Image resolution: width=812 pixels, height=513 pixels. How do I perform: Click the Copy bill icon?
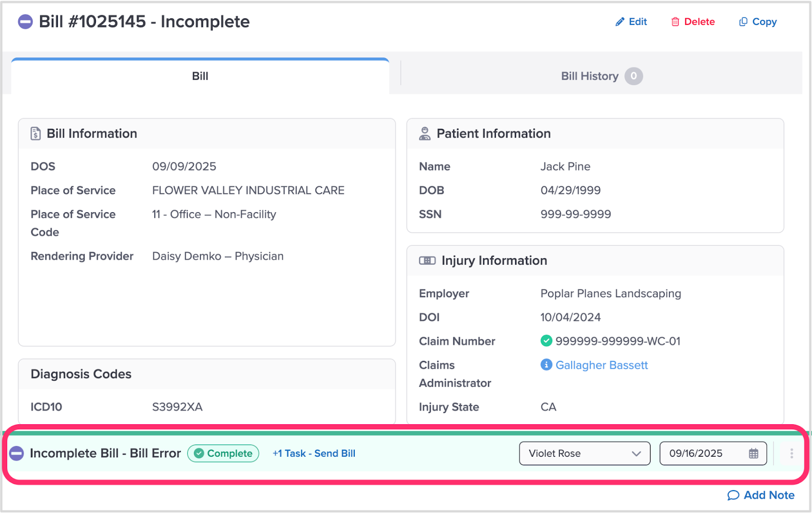click(x=743, y=22)
